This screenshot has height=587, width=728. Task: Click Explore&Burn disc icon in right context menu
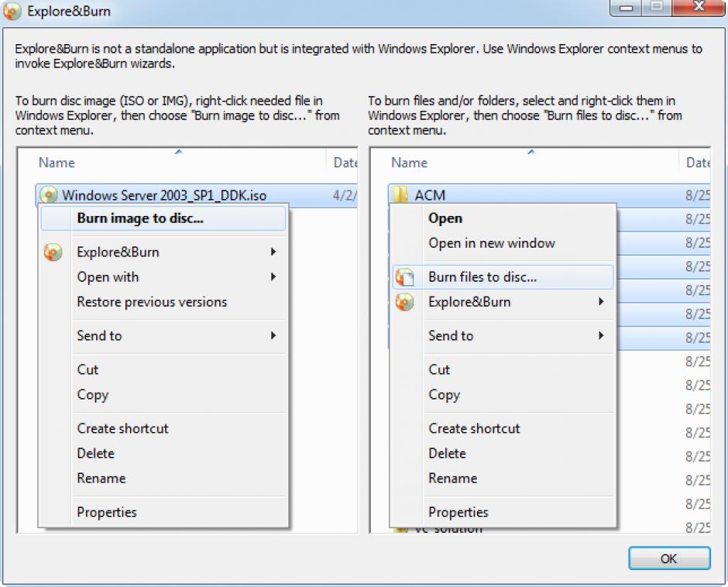(x=404, y=302)
